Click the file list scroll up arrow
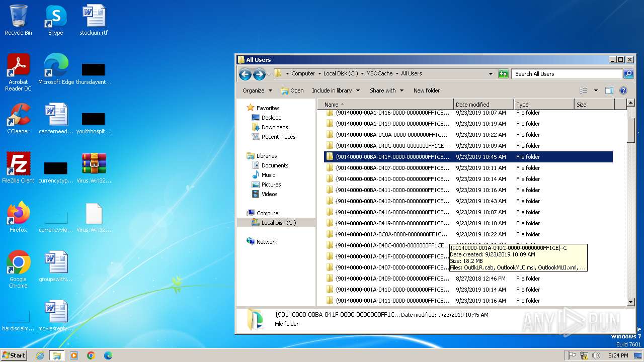 point(631,103)
